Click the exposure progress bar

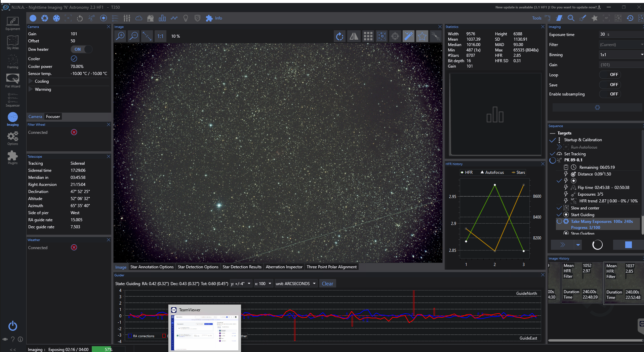pos(108,349)
